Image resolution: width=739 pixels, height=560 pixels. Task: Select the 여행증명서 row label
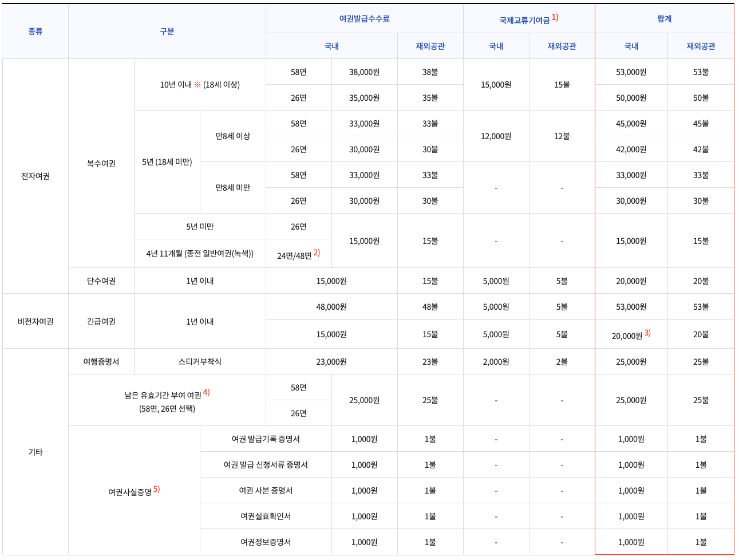(x=101, y=361)
